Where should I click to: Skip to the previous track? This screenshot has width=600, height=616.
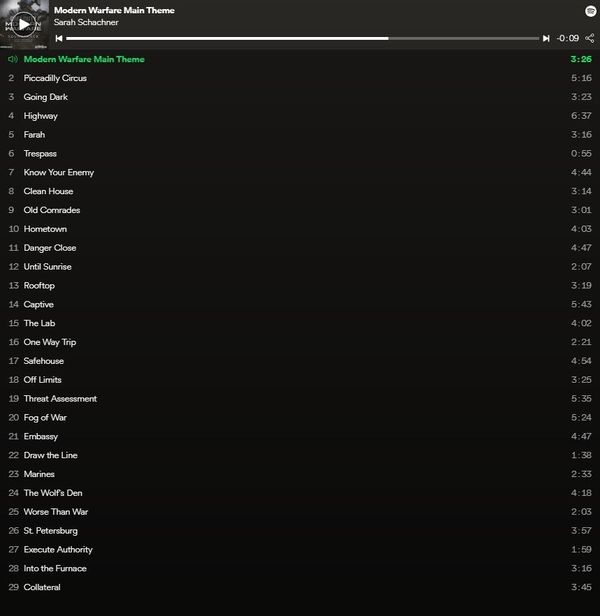(59, 38)
